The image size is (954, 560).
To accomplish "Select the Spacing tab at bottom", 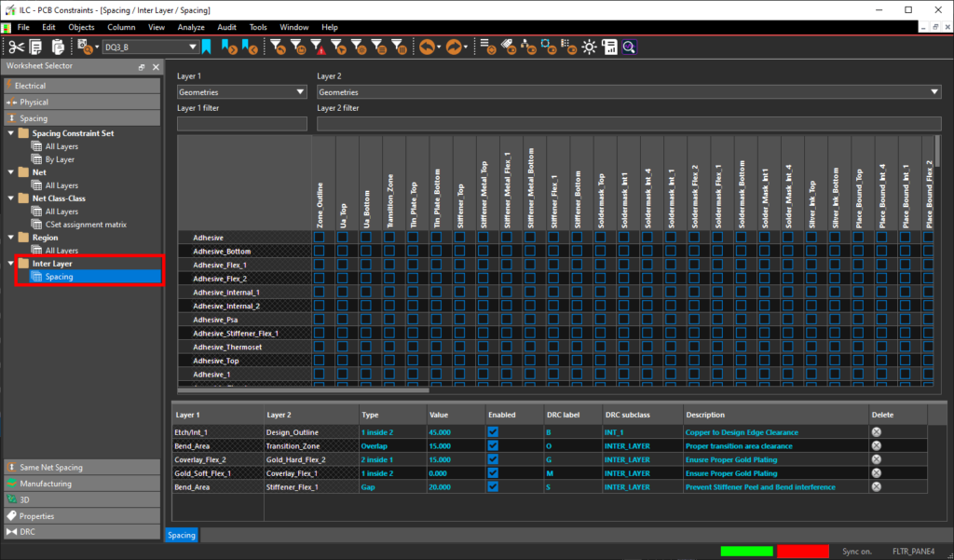I will (x=182, y=535).
